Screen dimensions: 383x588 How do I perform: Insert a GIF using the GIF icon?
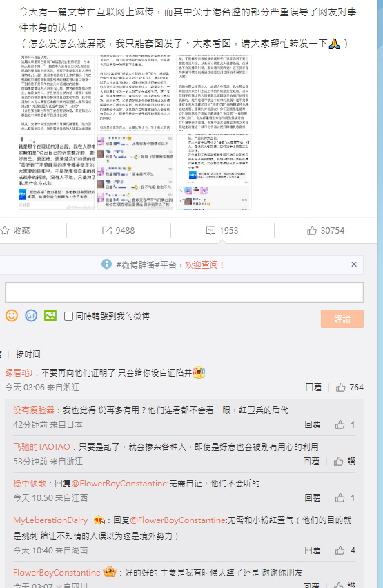point(31,315)
